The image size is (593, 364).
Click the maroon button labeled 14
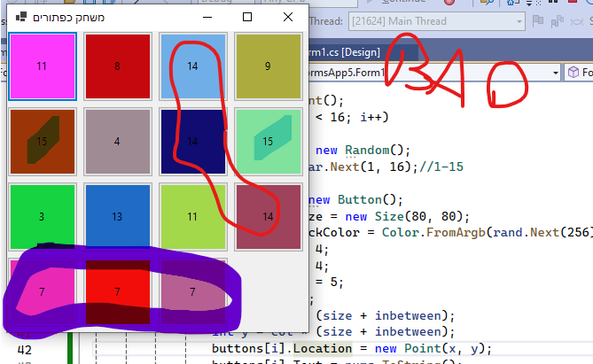tap(269, 217)
